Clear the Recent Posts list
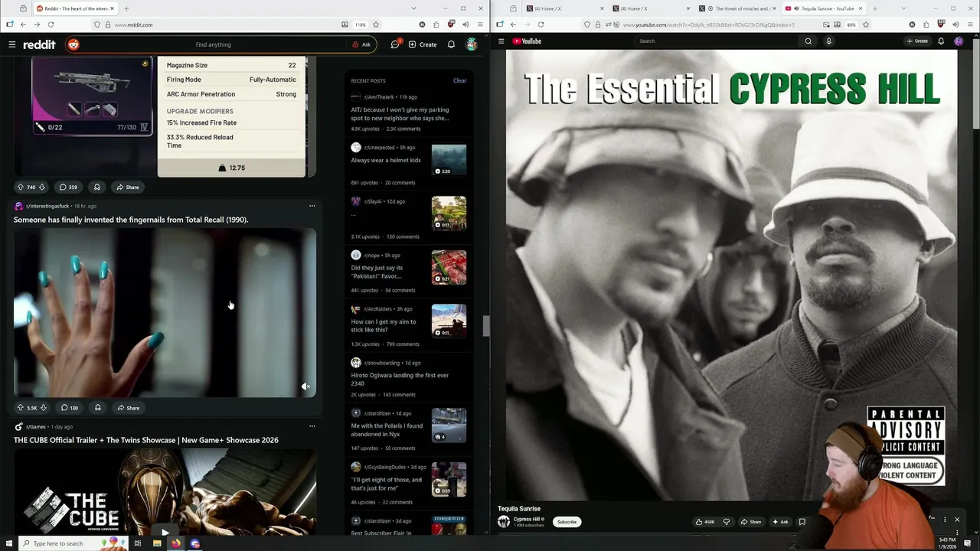980x551 pixels. [x=459, y=80]
